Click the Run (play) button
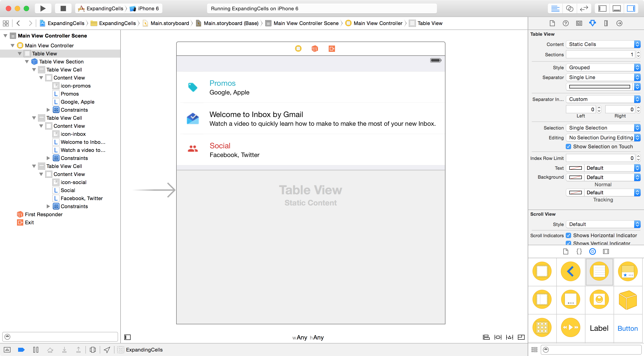Viewport: 644px width, 356px height. click(x=43, y=8)
